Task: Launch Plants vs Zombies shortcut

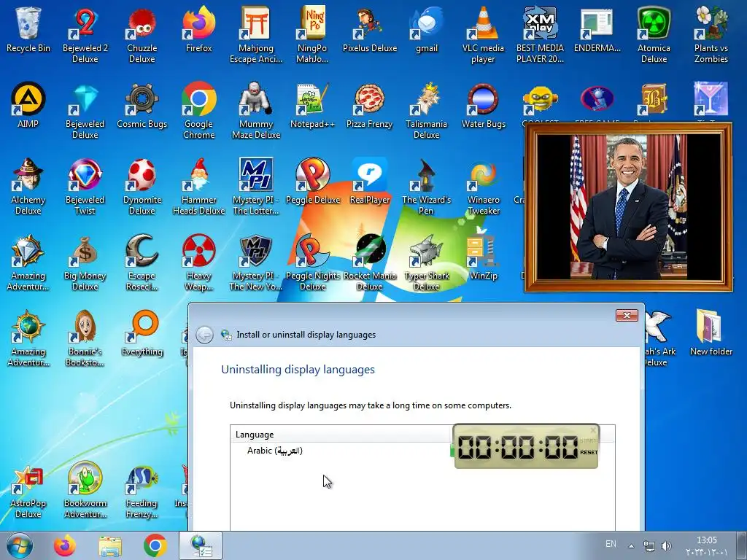Action: tap(711, 34)
